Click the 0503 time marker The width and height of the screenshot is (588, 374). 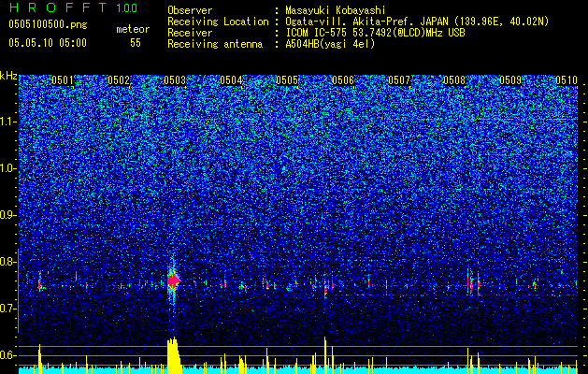click(175, 80)
